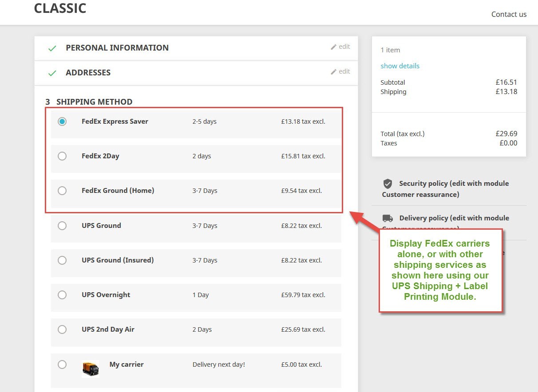Image resolution: width=538 pixels, height=392 pixels.
Task: Click the Security policy shield icon
Action: coord(388,184)
